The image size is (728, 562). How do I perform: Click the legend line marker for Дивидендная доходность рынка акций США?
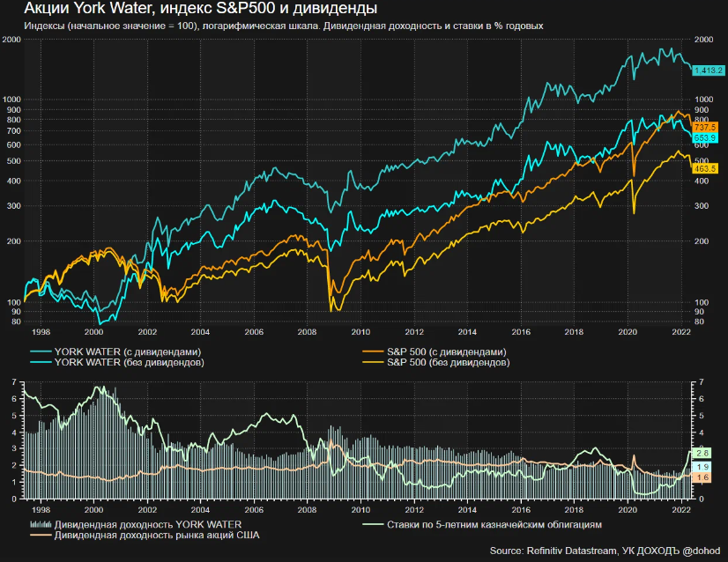point(39,535)
